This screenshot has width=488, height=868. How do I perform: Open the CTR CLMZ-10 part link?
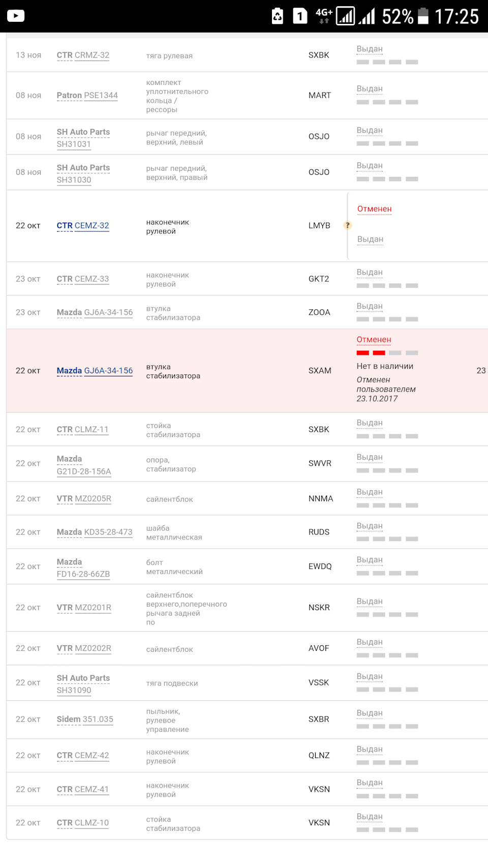[x=83, y=823]
